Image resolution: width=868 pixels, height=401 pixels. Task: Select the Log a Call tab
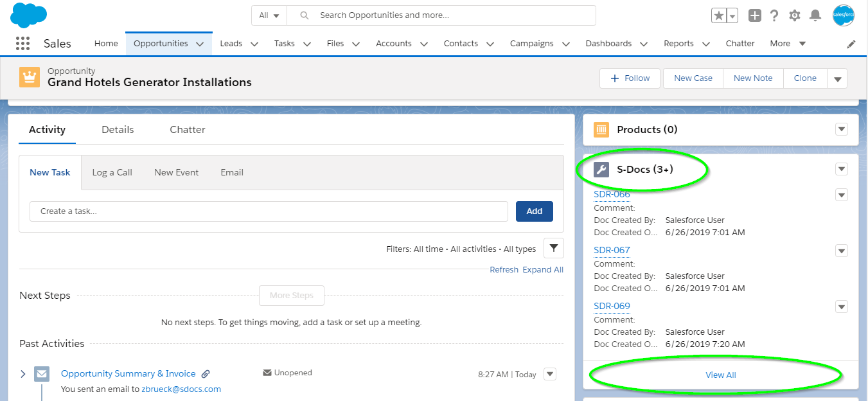coord(112,172)
